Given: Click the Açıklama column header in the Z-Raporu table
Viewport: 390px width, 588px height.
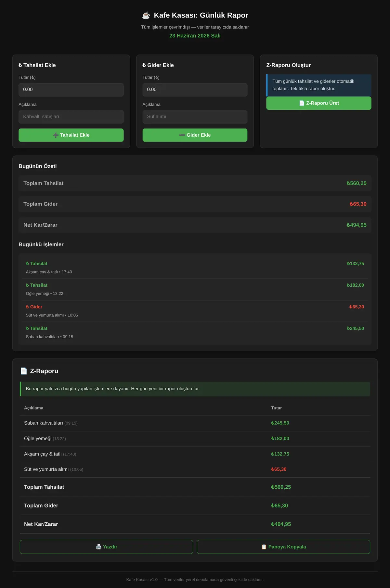Looking at the screenshot, I should pyautogui.click(x=34, y=408).
